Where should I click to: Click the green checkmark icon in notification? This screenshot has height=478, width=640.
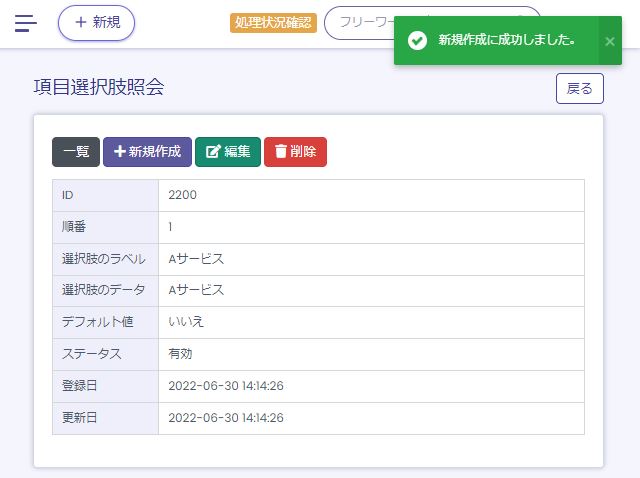pos(418,41)
